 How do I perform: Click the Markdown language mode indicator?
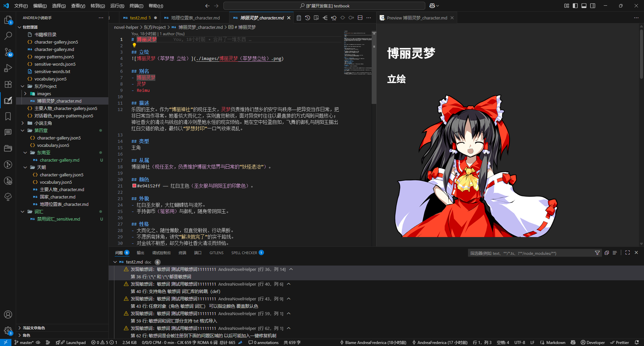pyautogui.click(x=555, y=342)
